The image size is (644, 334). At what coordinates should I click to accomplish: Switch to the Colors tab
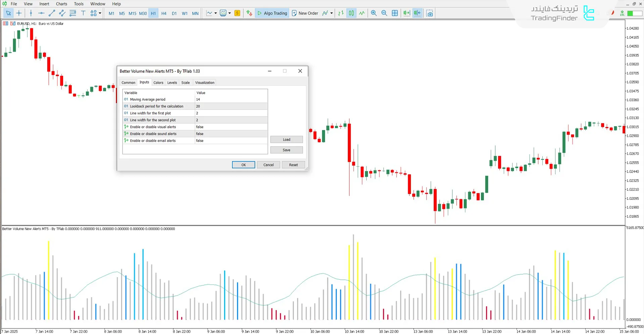click(x=158, y=82)
